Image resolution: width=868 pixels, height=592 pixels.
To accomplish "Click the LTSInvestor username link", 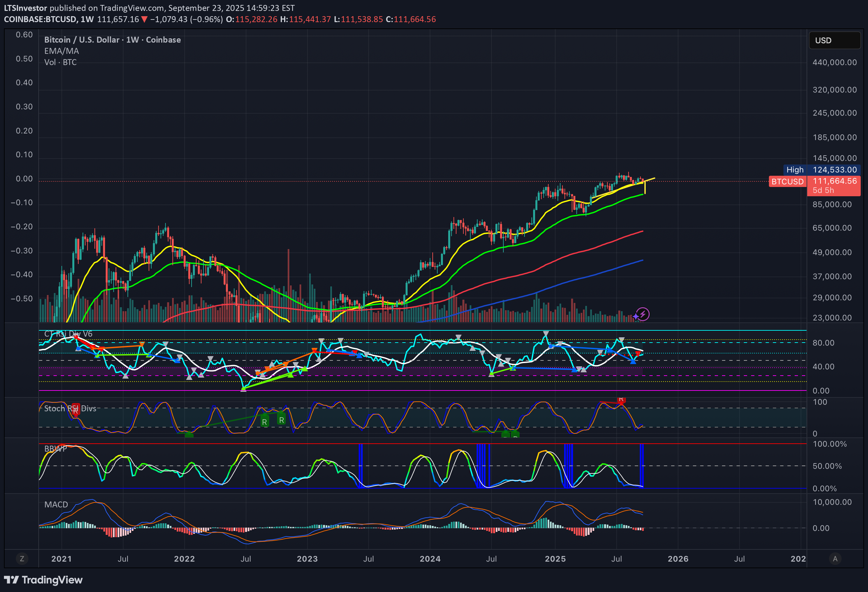I will (x=25, y=8).
